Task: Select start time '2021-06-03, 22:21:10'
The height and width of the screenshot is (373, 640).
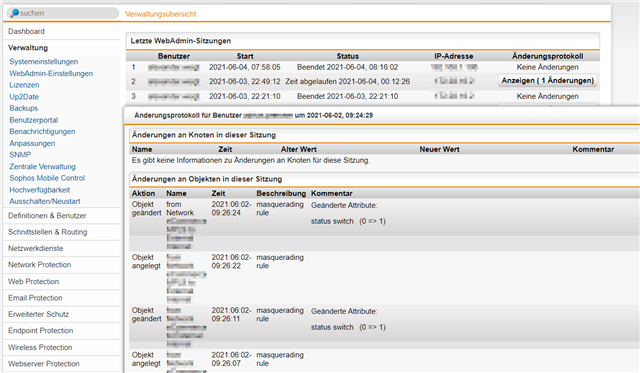Action: tap(244, 96)
